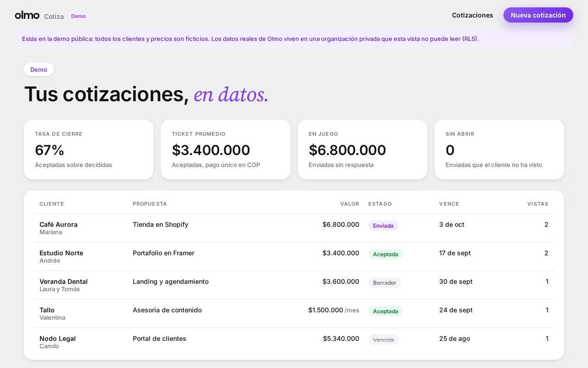Click the Enviada status badge
The image size is (588, 368).
383,226
